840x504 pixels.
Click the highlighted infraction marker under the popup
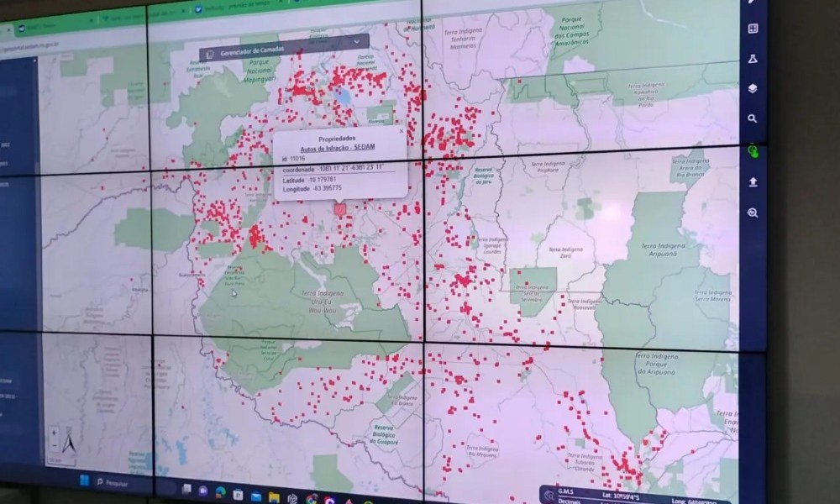(x=340, y=209)
